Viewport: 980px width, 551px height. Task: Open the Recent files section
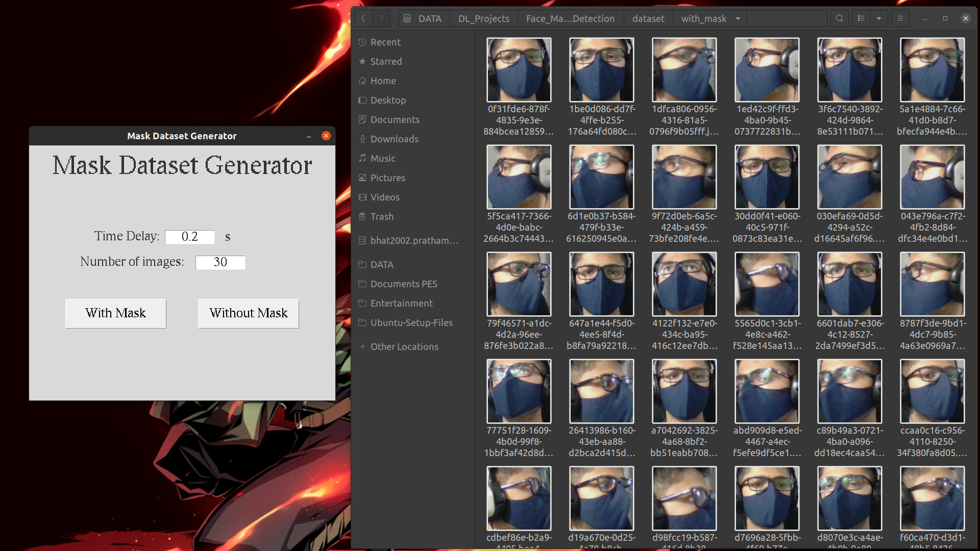[385, 42]
